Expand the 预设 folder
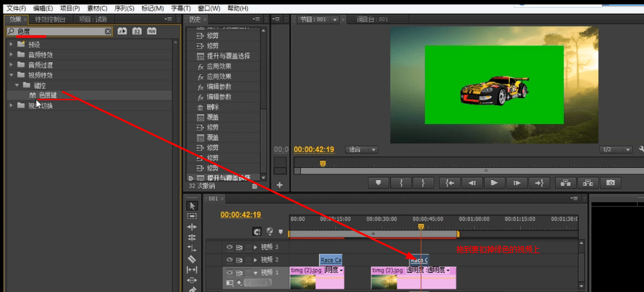644x292 pixels. tap(11, 44)
